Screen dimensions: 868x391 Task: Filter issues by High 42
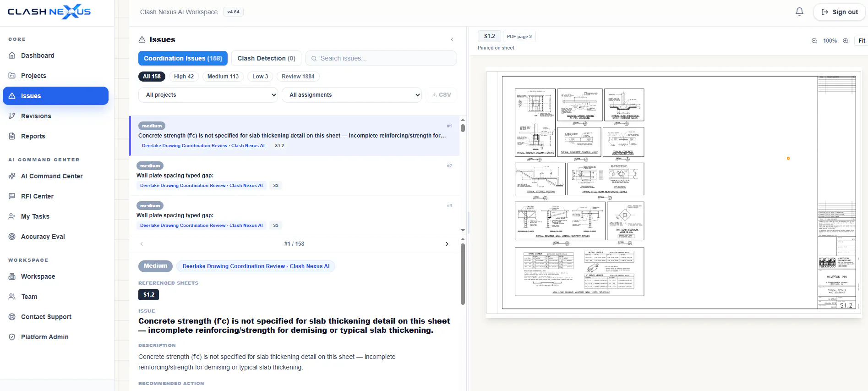pyautogui.click(x=184, y=77)
